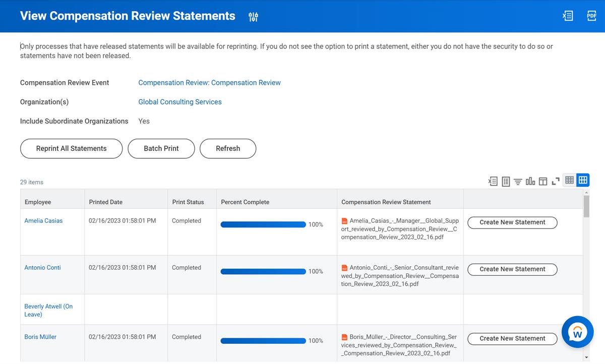The width and height of the screenshot is (605, 364).
Task: Create New Statement for Antonio Conti
Action: [x=512, y=269]
